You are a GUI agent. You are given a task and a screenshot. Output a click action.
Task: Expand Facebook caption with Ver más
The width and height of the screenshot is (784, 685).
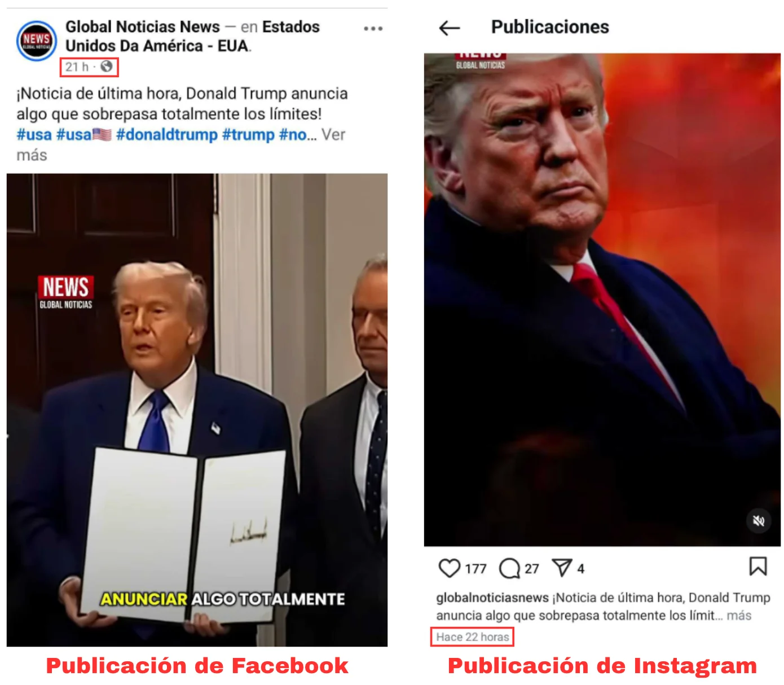pyautogui.click(x=180, y=144)
